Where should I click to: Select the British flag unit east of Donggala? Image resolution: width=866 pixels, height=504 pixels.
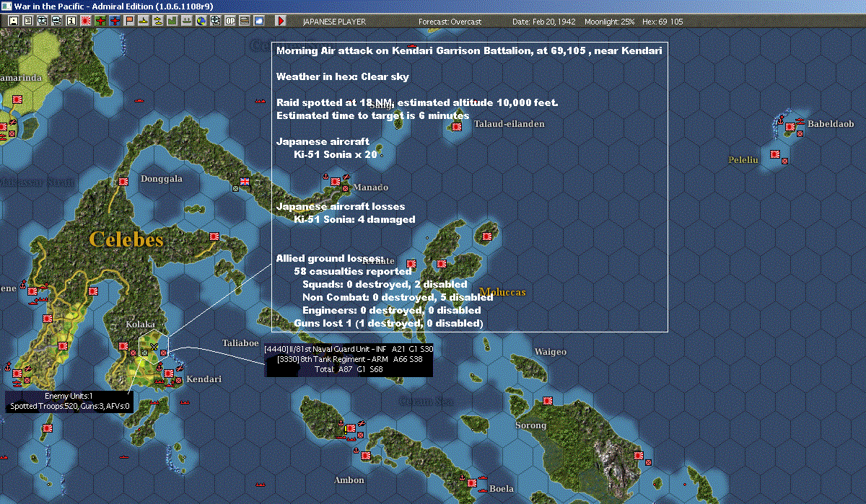pyautogui.click(x=245, y=182)
